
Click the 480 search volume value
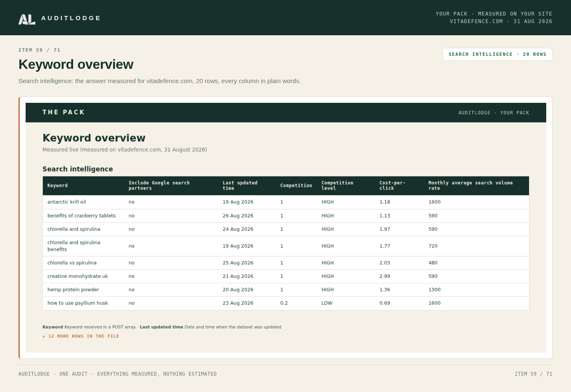coord(433,263)
